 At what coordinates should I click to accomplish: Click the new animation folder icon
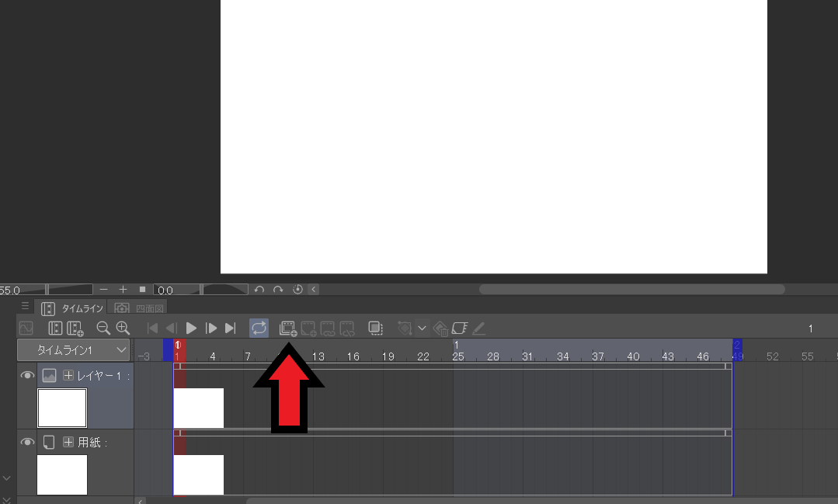point(288,328)
